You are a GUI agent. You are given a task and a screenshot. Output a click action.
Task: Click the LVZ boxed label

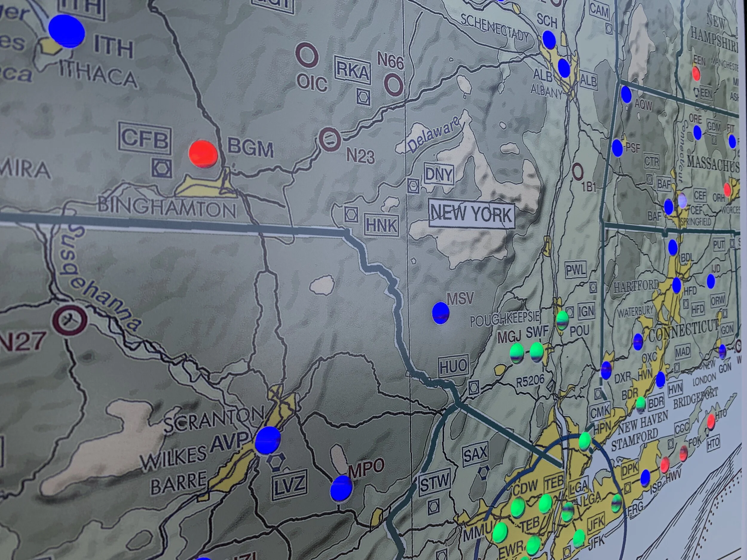point(290,484)
